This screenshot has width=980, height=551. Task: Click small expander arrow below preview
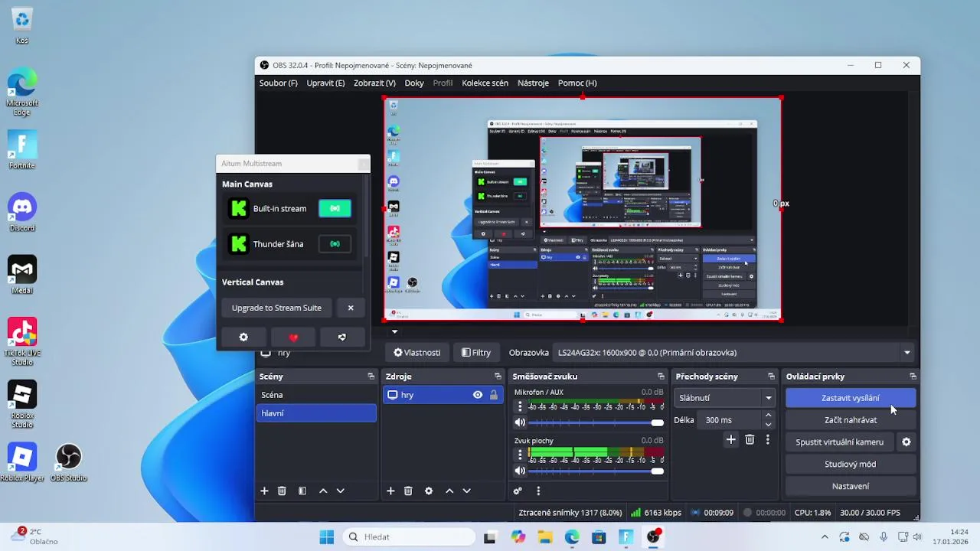point(394,332)
